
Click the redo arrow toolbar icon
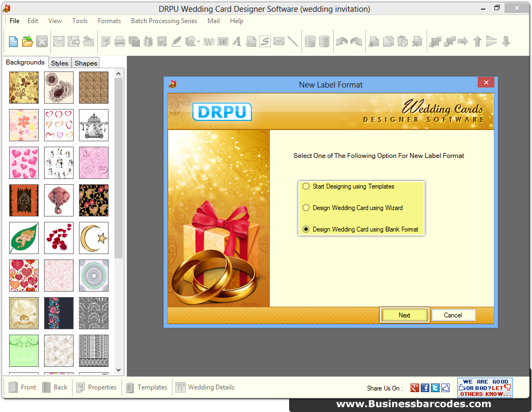tap(356, 42)
